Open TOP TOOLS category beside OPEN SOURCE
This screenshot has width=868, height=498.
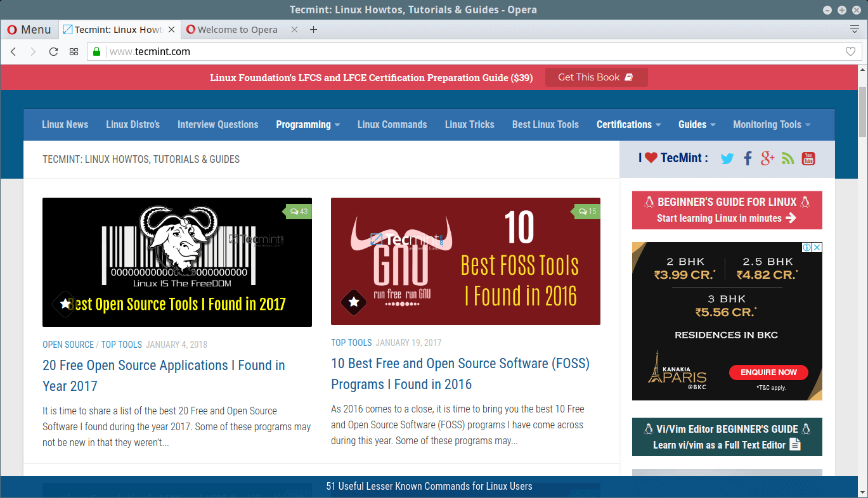122,345
